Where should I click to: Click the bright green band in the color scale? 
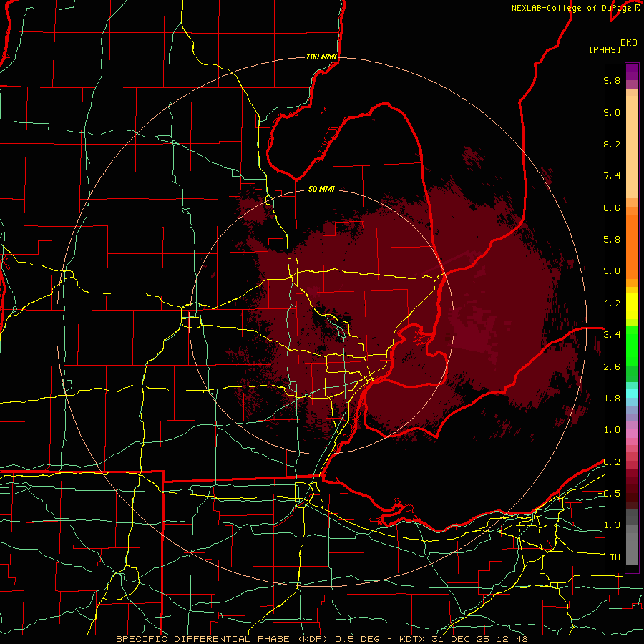tap(632, 346)
